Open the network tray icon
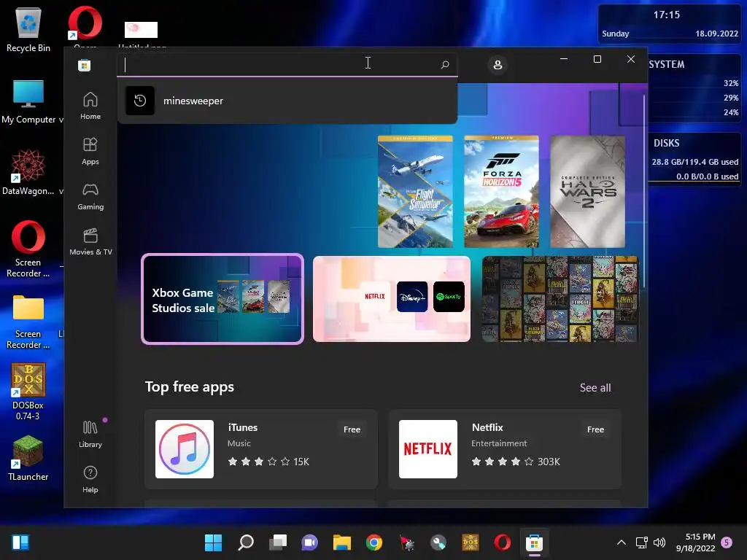Screen dimensions: 747x560 point(642,542)
